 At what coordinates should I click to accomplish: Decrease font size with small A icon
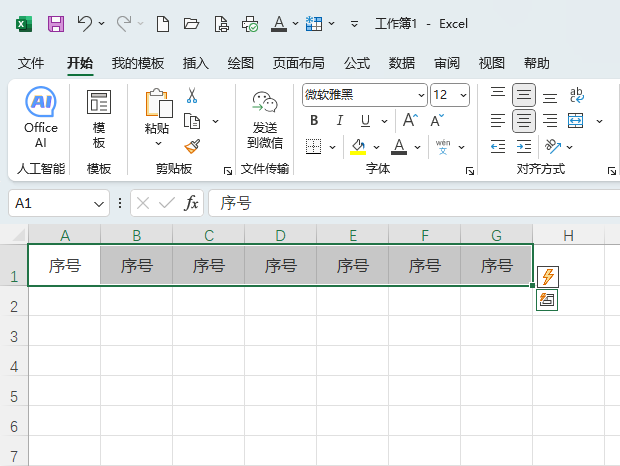(437, 120)
